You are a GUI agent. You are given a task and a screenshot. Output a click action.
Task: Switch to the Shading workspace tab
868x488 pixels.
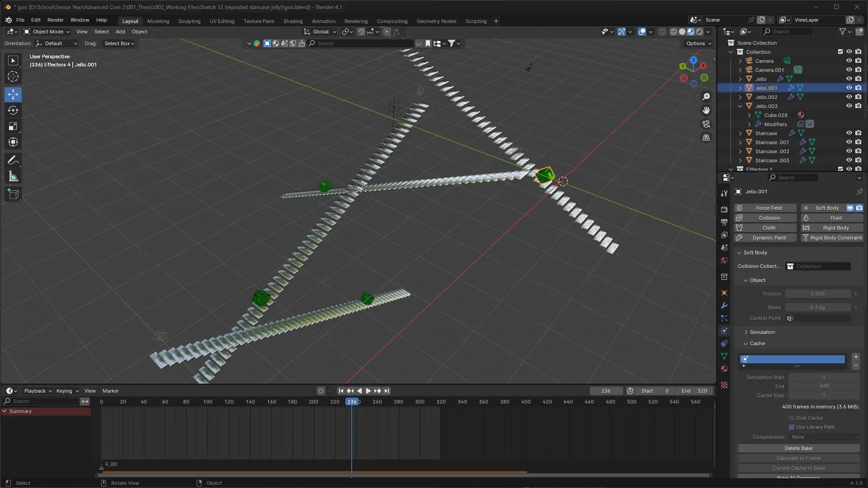pyautogui.click(x=292, y=21)
